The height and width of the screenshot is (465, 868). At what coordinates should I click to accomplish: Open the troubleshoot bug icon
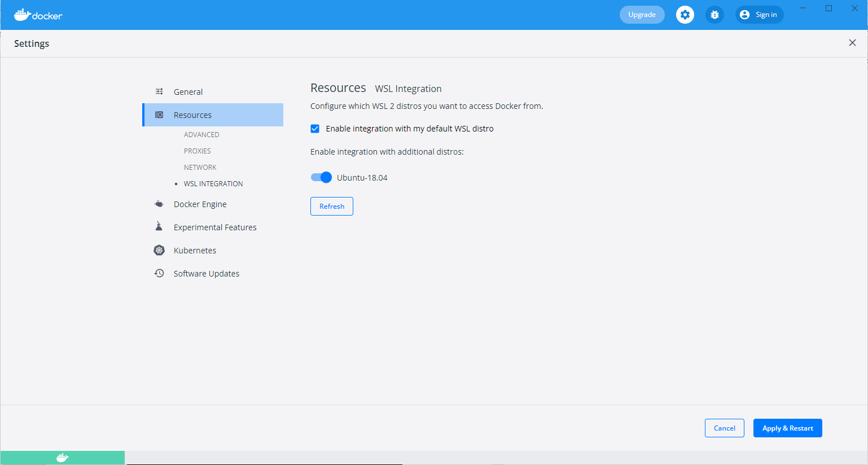coord(714,15)
